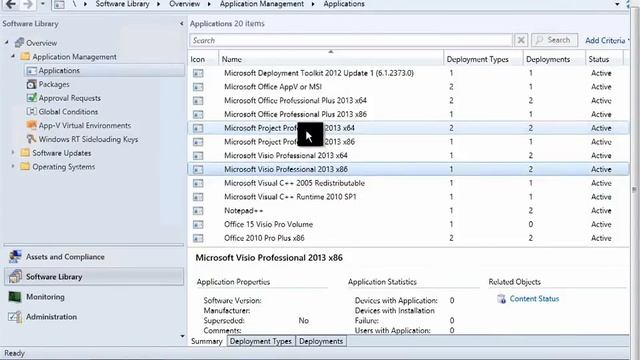The image size is (640, 360).
Task: Open the Packages node icon
Action: (x=31, y=84)
